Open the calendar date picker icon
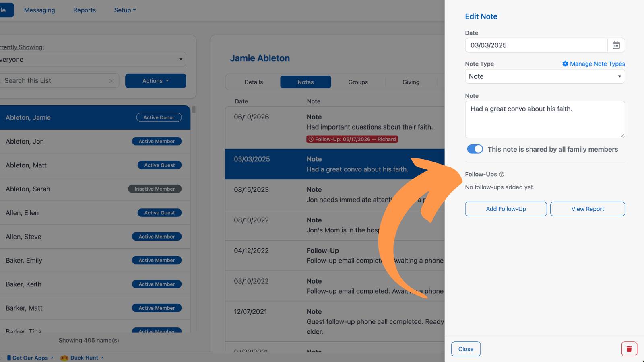The image size is (644, 362). click(616, 45)
